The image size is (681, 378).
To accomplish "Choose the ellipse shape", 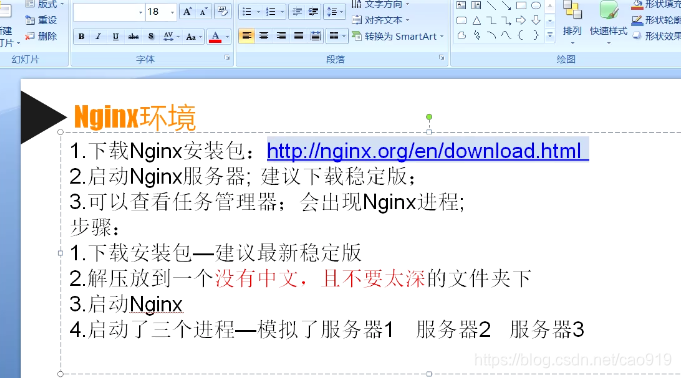I will click(x=536, y=6).
